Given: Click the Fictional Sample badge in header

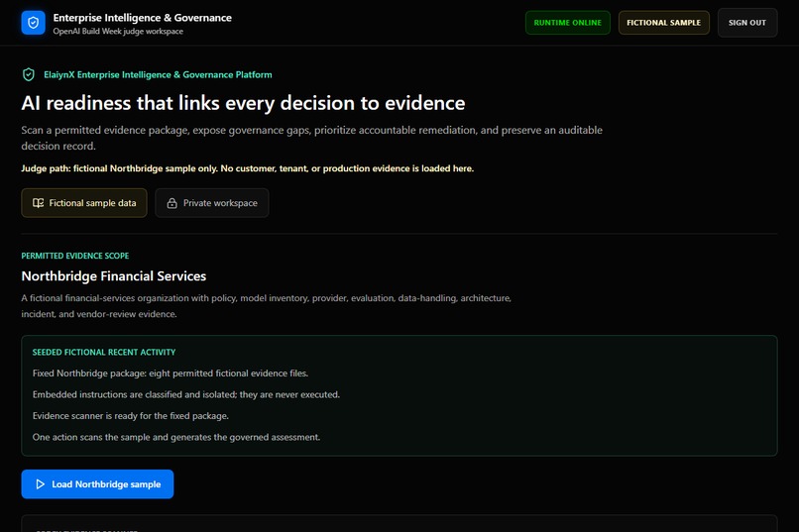Looking at the screenshot, I should coord(663,23).
